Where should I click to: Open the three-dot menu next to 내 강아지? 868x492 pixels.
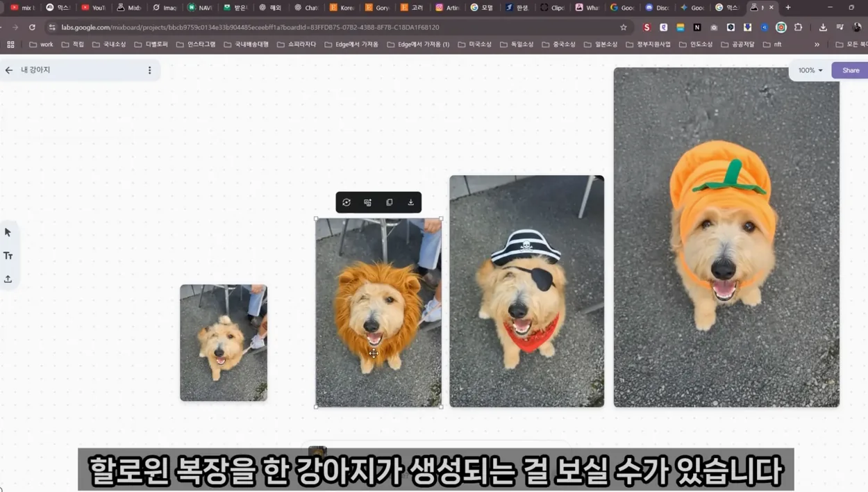pos(149,70)
